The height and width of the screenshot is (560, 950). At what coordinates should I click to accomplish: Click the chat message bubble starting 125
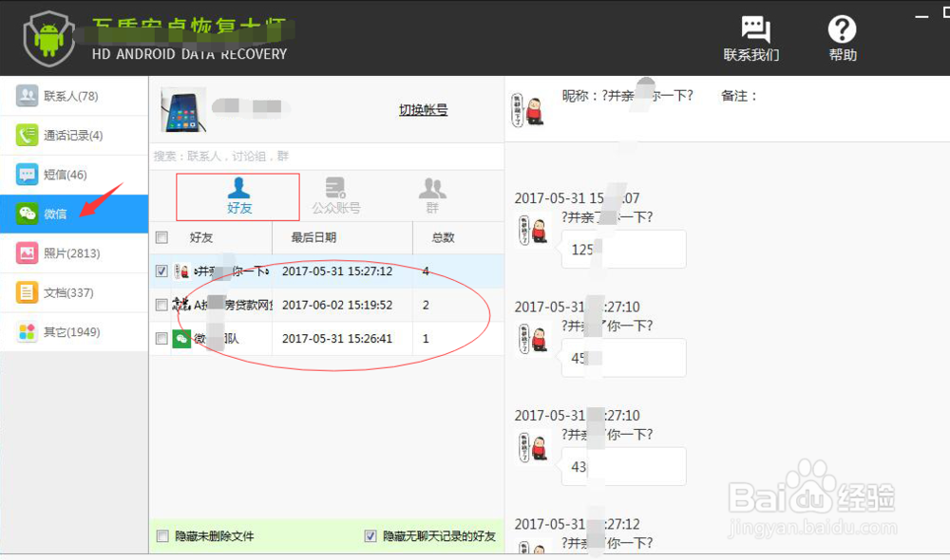[x=624, y=249]
